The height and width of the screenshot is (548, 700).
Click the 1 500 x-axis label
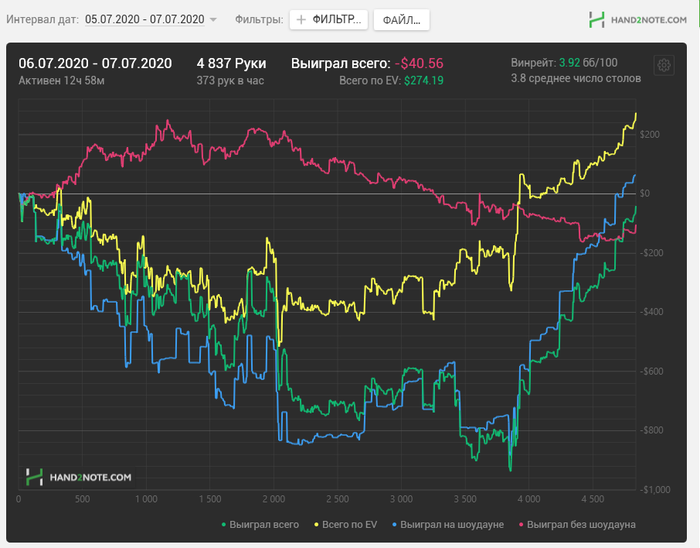[210, 499]
